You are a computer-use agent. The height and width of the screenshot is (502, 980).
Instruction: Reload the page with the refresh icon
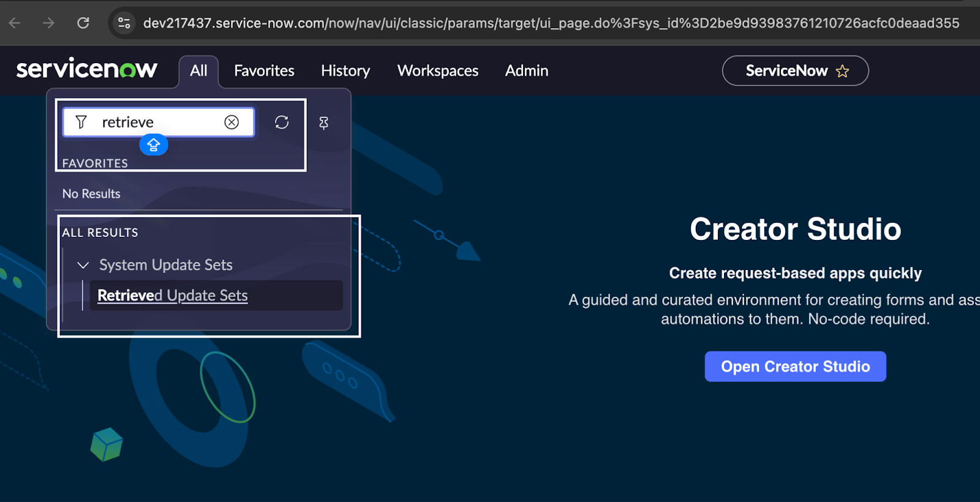pyautogui.click(x=83, y=23)
